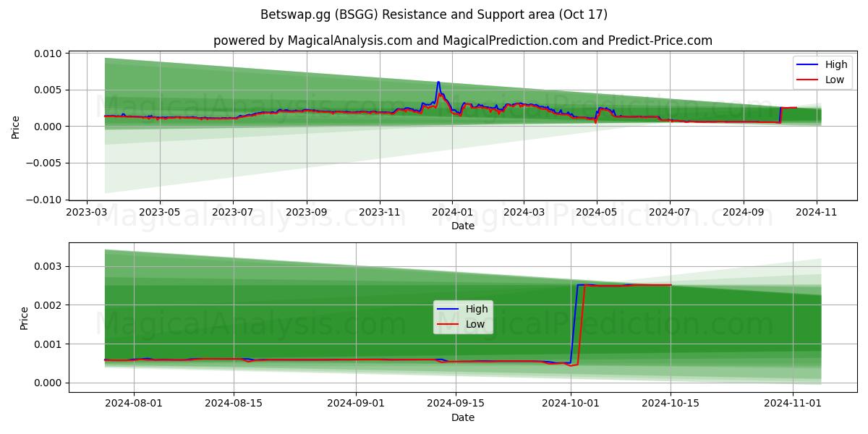Click the 2024-11 tick label

point(817,213)
